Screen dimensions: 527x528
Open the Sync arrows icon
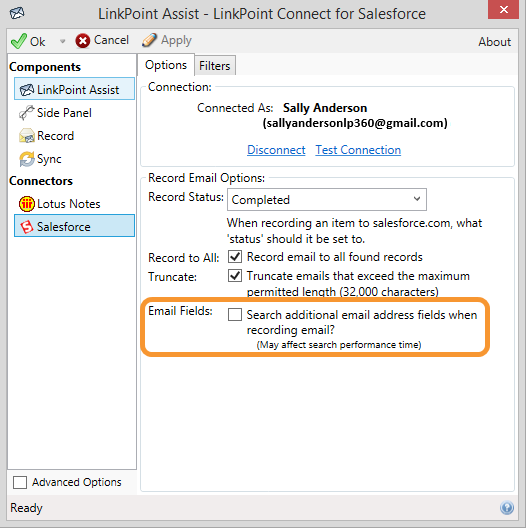pyautogui.click(x=27, y=159)
